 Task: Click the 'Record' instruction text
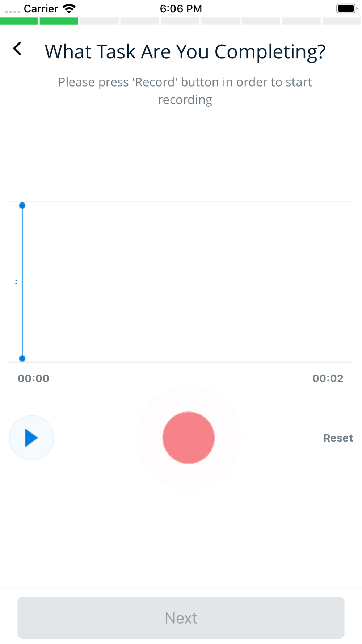click(185, 91)
